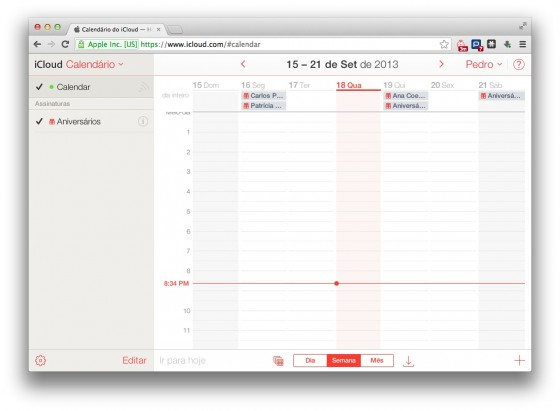The image size is (560, 411).
Task: Click the green secure lock icon
Action: coord(81,44)
